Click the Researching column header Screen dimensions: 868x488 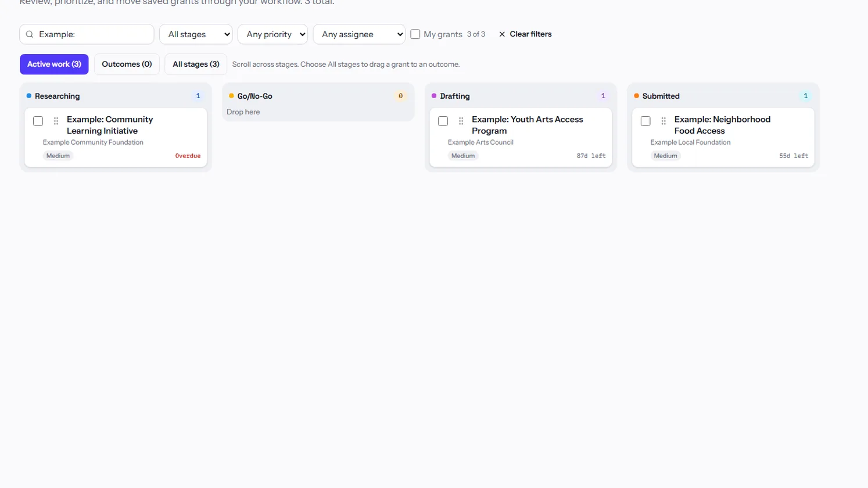57,96
